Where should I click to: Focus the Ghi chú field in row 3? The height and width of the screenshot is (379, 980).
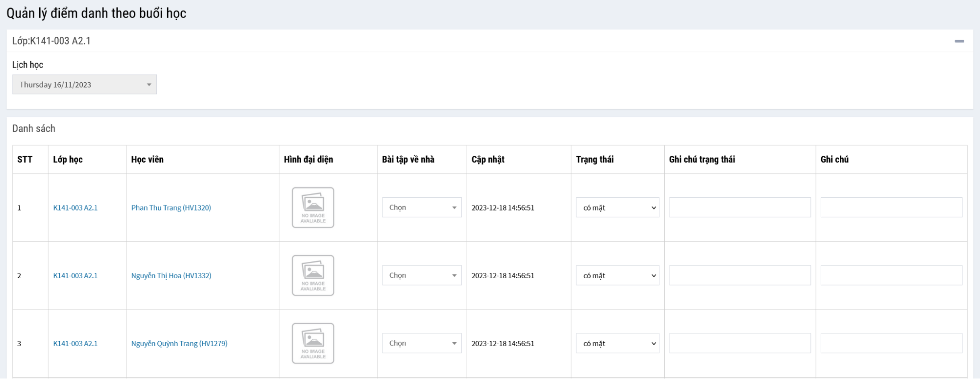pyautogui.click(x=891, y=343)
